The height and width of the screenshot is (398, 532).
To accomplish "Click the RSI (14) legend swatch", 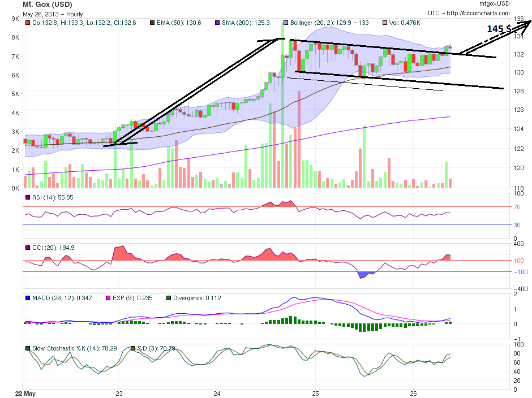I will [x=28, y=197].
